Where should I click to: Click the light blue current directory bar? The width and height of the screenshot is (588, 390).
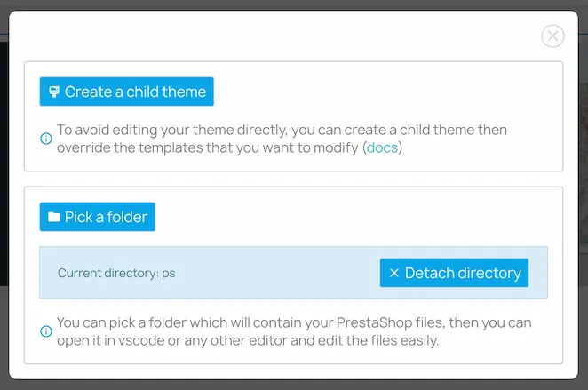(294, 273)
